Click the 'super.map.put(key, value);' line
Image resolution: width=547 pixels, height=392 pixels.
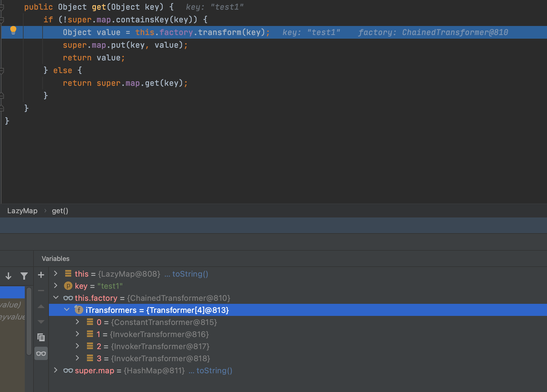tap(125, 45)
